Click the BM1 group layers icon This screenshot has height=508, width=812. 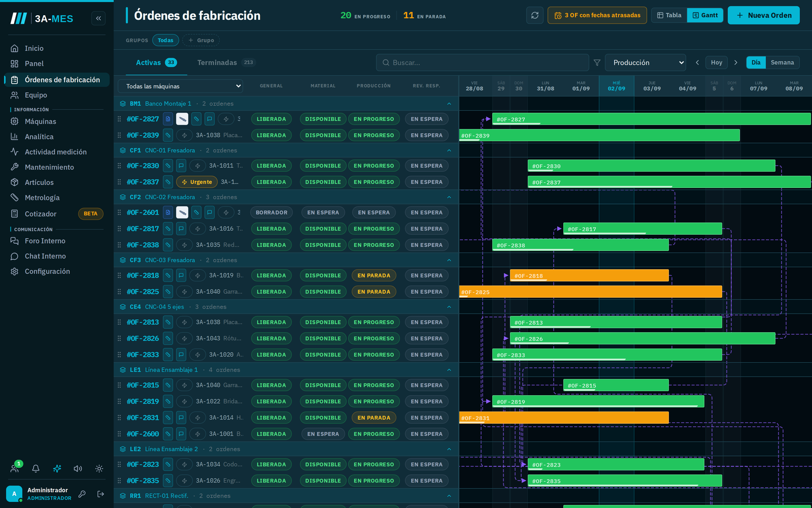(x=123, y=104)
